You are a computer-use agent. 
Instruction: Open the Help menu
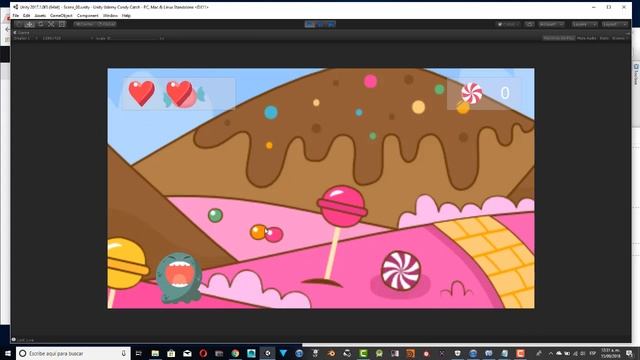coord(127,16)
